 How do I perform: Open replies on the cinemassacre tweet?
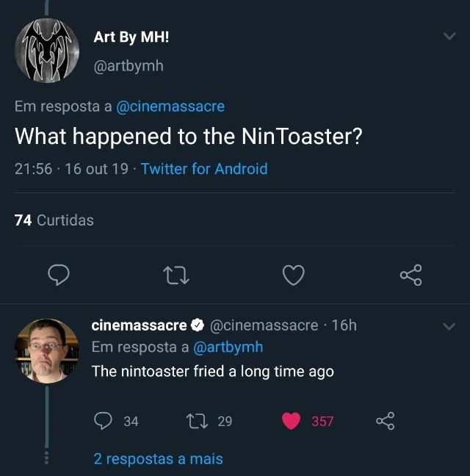point(104,421)
